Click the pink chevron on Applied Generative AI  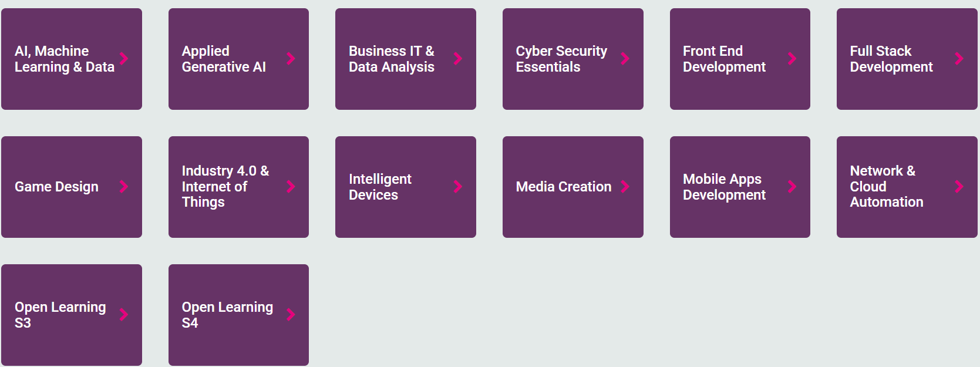pos(291,59)
